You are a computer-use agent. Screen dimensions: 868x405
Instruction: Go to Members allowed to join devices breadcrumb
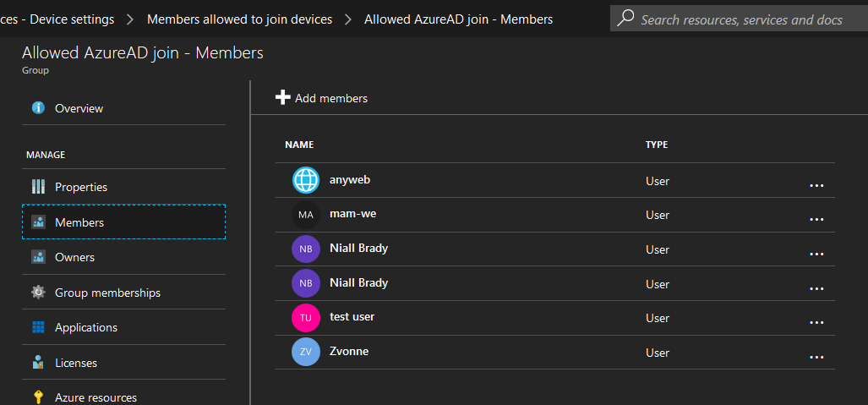tap(239, 19)
